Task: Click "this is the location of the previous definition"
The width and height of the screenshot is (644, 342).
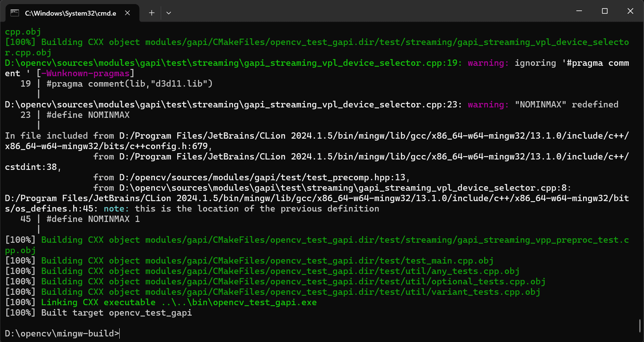Action: tap(257, 209)
